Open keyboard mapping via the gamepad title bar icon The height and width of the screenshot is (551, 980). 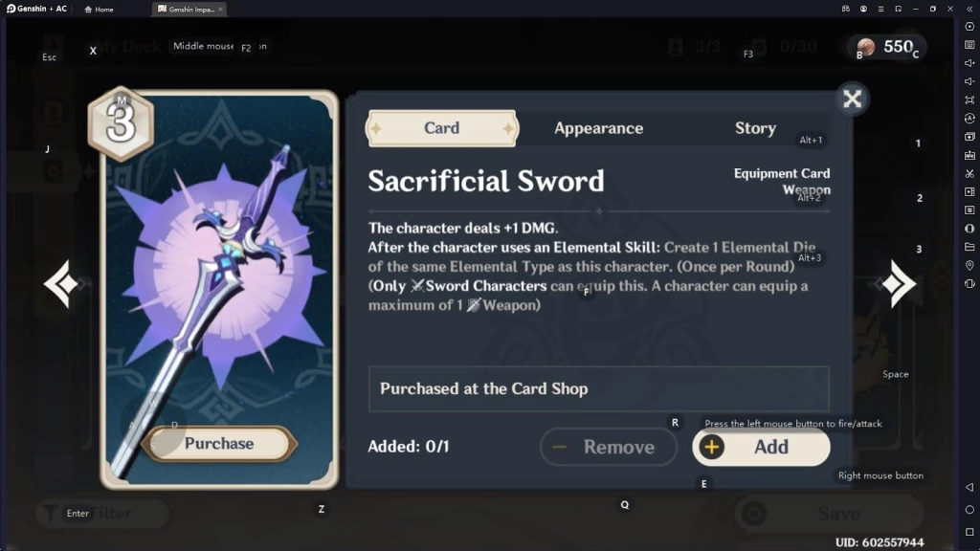click(846, 9)
